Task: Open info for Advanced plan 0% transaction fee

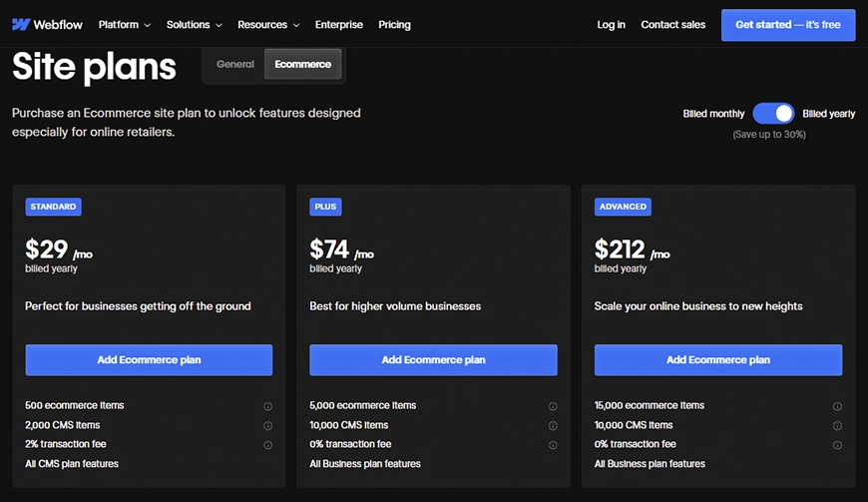Action: [837, 445]
